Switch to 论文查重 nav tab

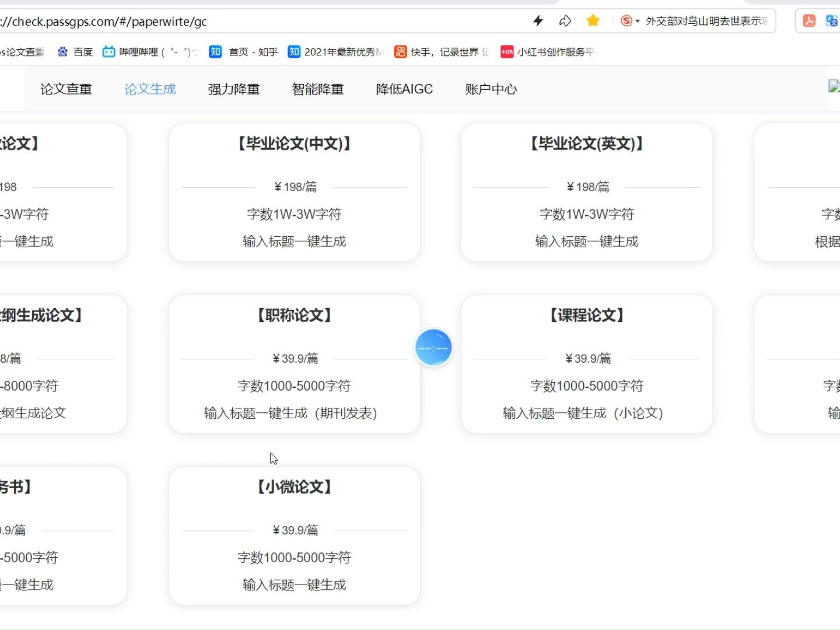[x=66, y=89]
